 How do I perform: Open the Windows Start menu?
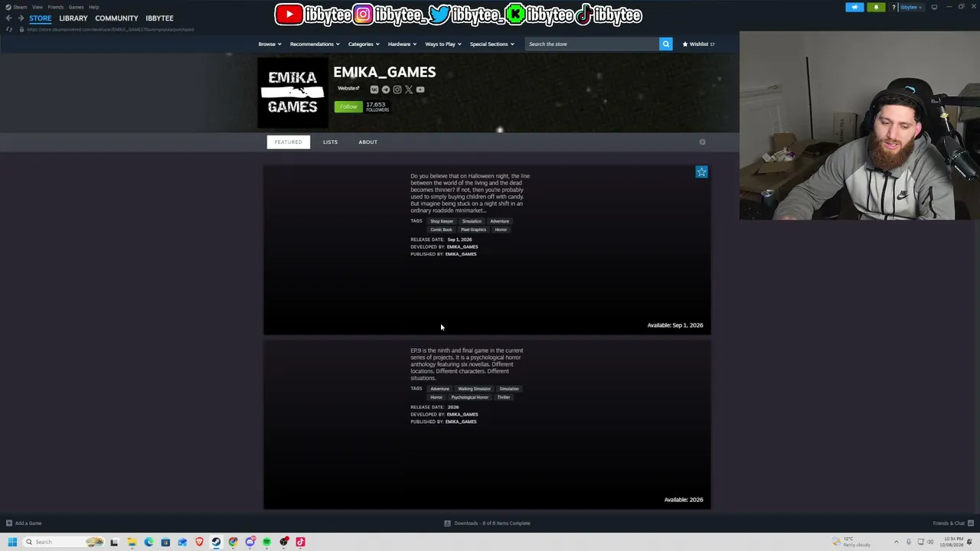pos(11,542)
